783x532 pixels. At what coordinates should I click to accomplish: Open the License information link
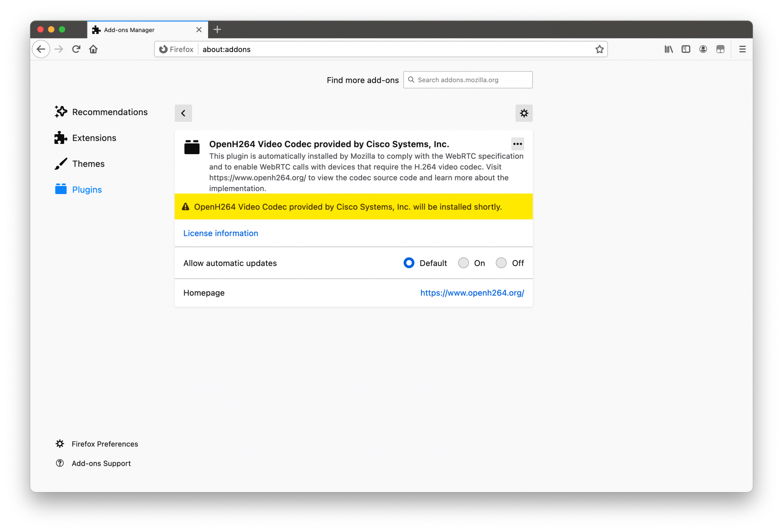[x=221, y=234]
